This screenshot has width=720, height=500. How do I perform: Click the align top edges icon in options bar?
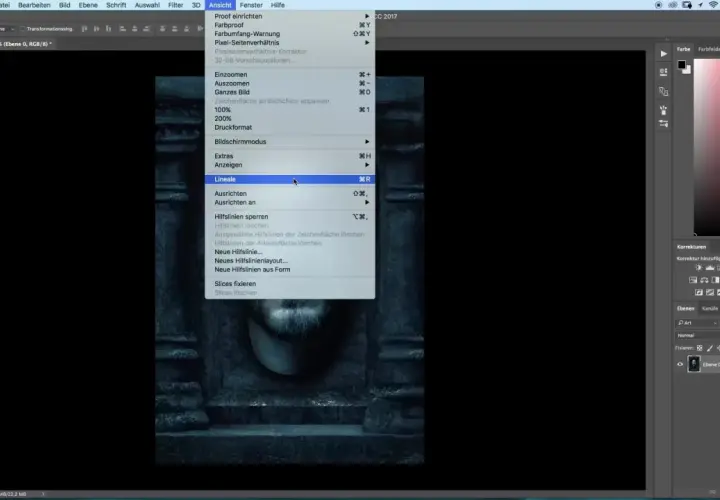[84, 28]
